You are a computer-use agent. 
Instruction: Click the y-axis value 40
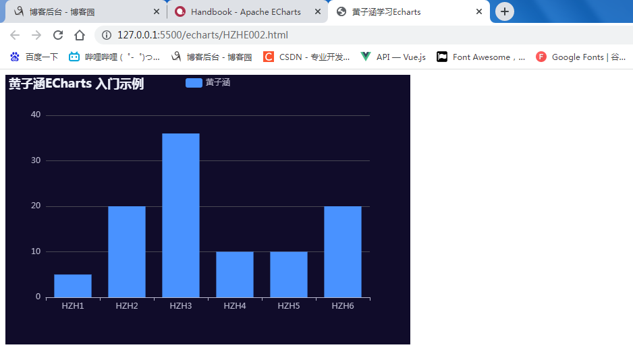pos(36,115)
